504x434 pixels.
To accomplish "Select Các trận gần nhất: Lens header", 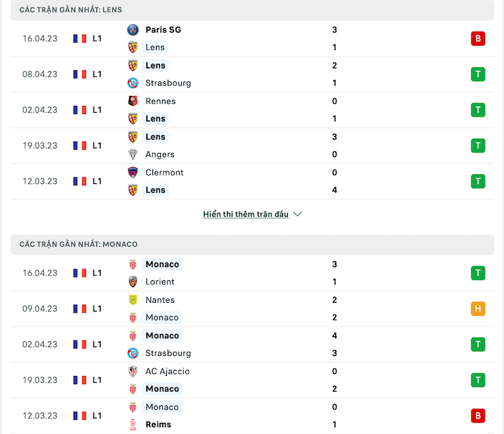I will coord(252,10).
